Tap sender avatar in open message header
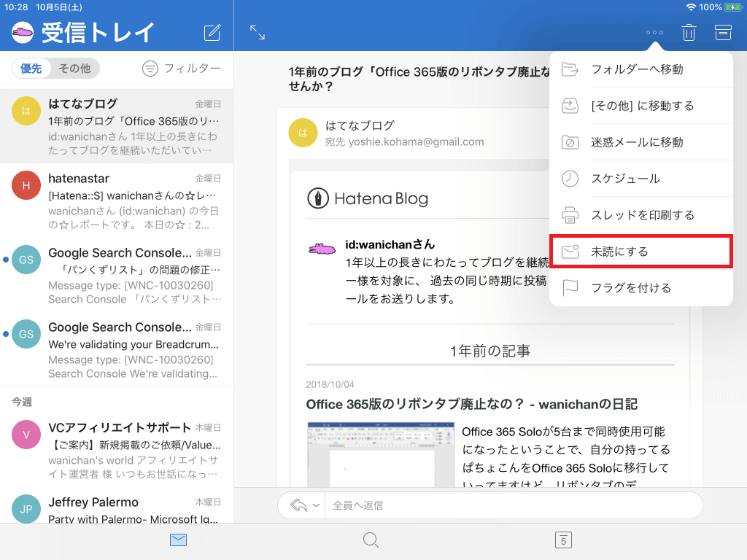The height and width of the screenshot is (560, 747). click(x=303, y=133)
